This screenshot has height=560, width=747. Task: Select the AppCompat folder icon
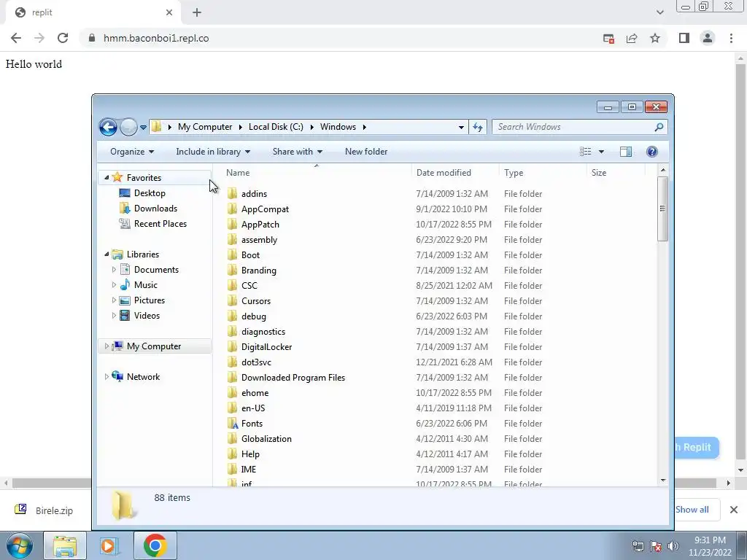coord(232,209)
